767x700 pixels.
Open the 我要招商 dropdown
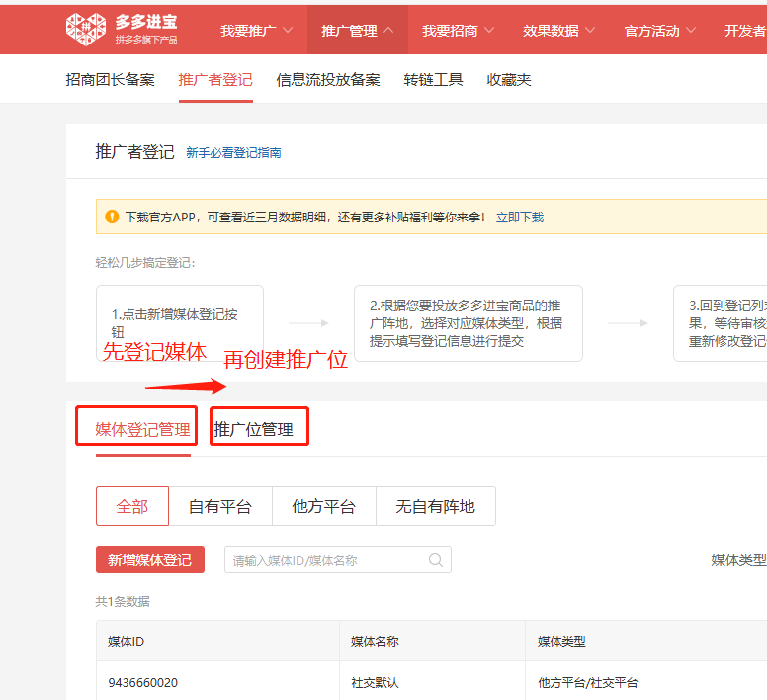pos(459,31)
